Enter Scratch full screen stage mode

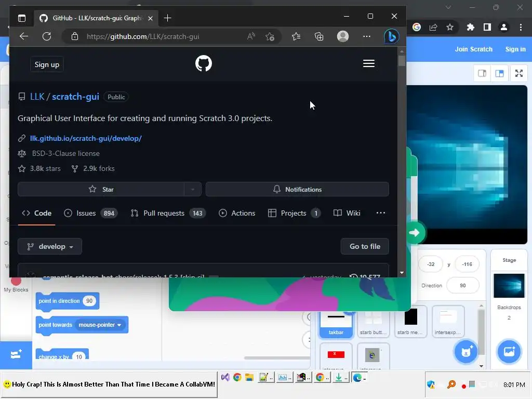coord(519,73)
